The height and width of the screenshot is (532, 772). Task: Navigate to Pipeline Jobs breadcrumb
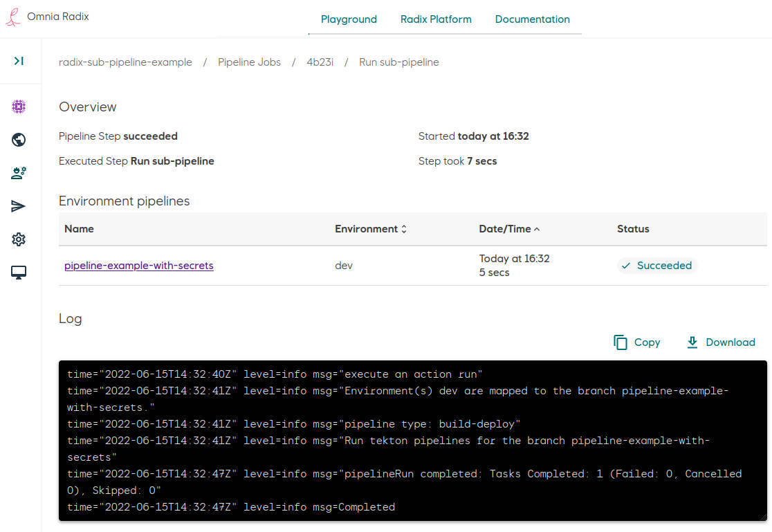249,62
